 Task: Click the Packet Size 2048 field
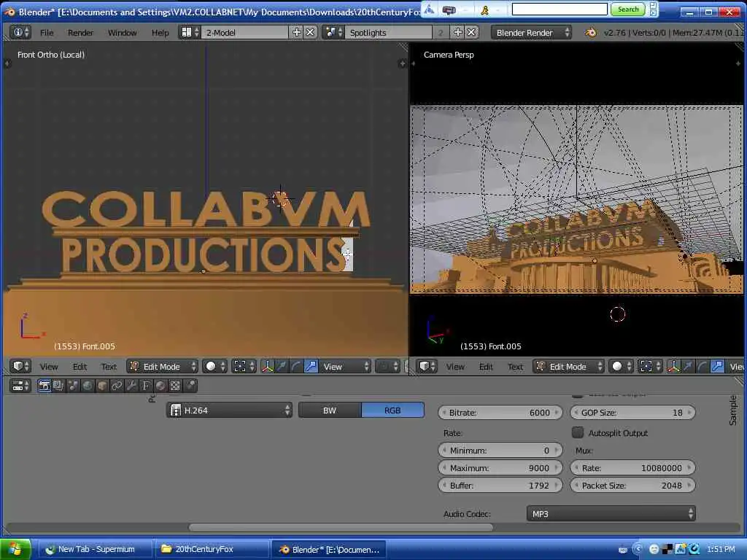click(x=632, y=485)
